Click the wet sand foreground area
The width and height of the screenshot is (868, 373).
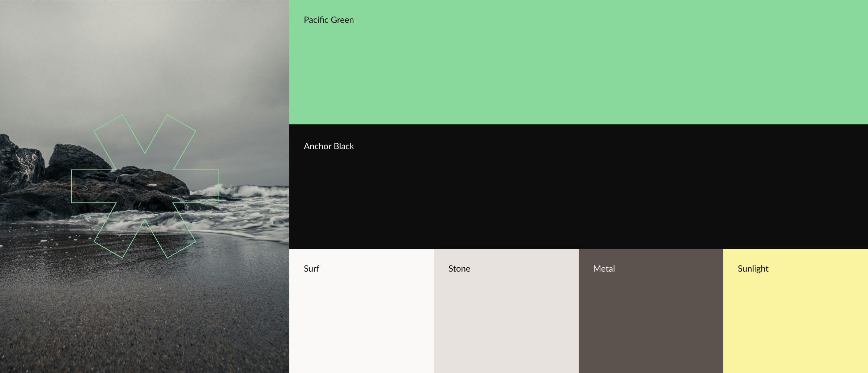click(145, 326)
